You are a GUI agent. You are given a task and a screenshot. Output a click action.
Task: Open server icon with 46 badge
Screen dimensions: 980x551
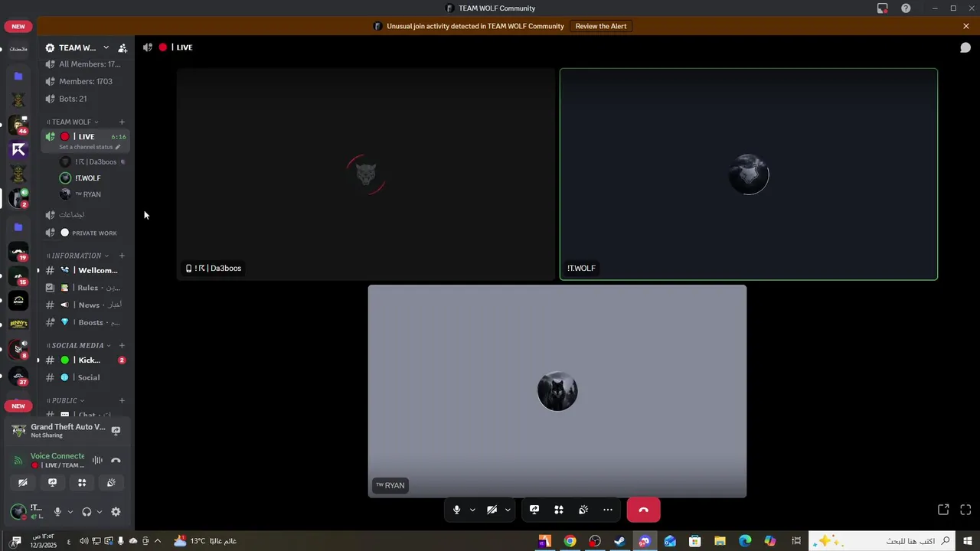18,125
